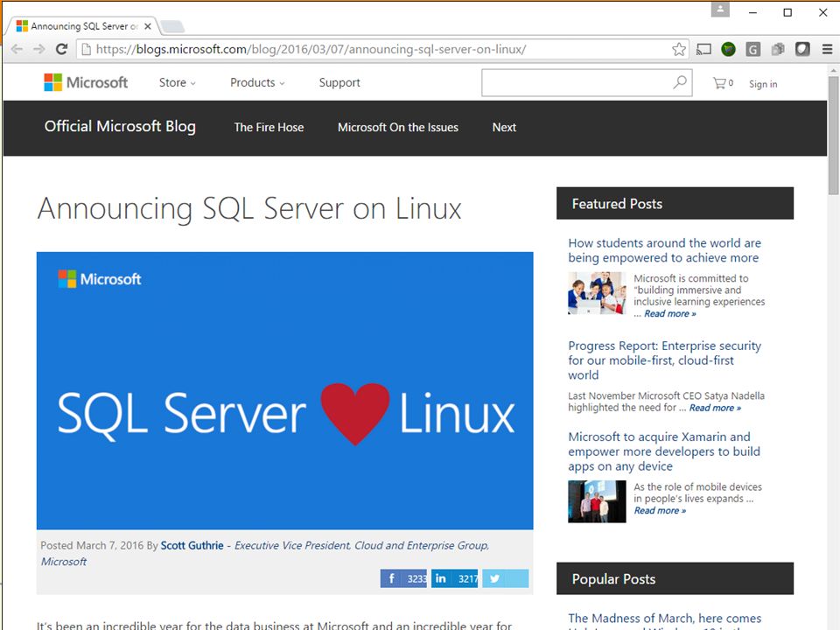
Task: Click Read more under students post
Action: [669, 314]
